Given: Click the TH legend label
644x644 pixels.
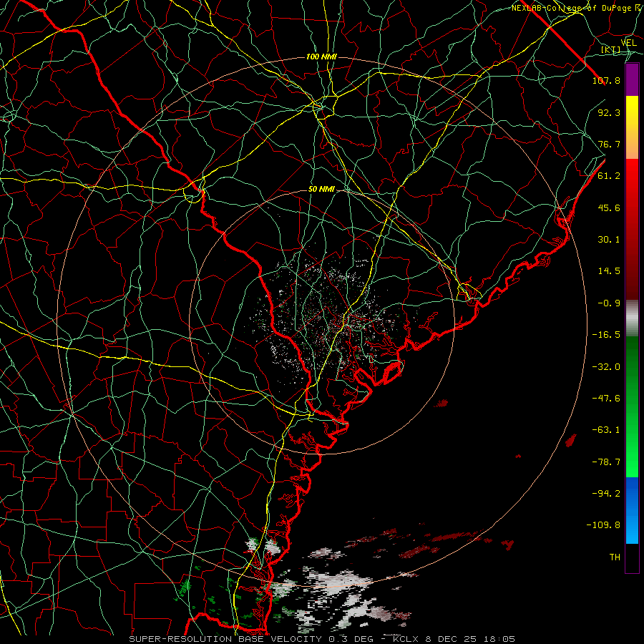Looking at the screenshot, I should pyautogui.click(x=615, y=557).
